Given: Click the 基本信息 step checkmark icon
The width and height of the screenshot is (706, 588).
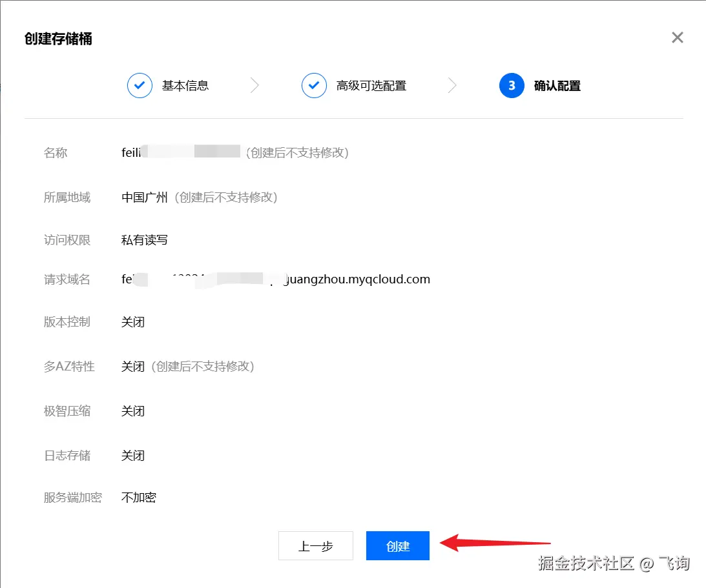Looking at the screenshot, I should (140, 85).
